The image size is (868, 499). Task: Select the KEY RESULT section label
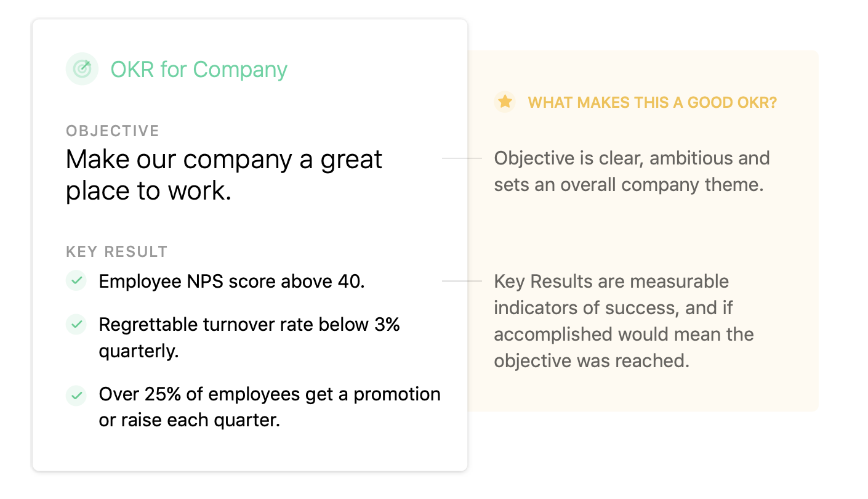tap(117, 251)
